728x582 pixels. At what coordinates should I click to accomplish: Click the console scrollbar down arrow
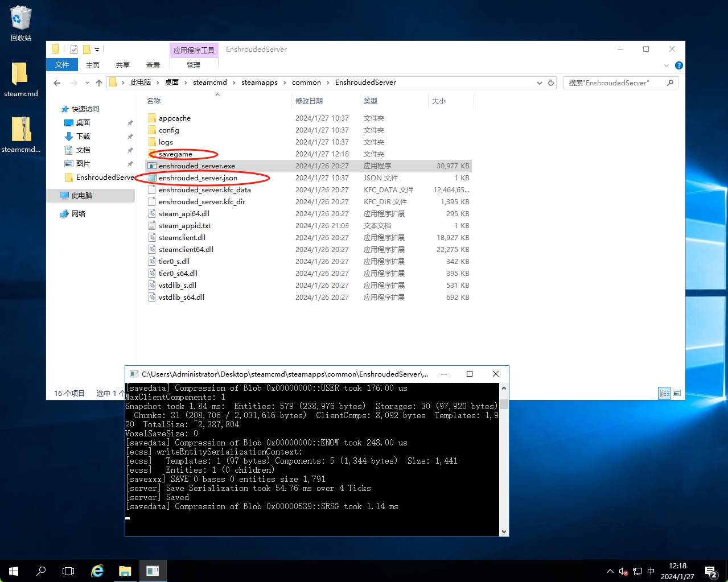[x=504, y=532]
